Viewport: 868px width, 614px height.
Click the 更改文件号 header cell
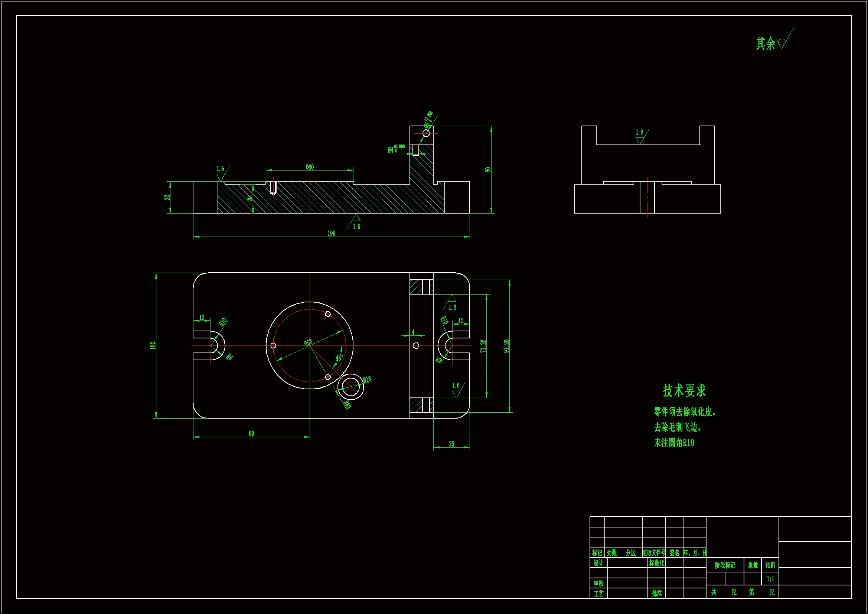(x=654, y=553)
